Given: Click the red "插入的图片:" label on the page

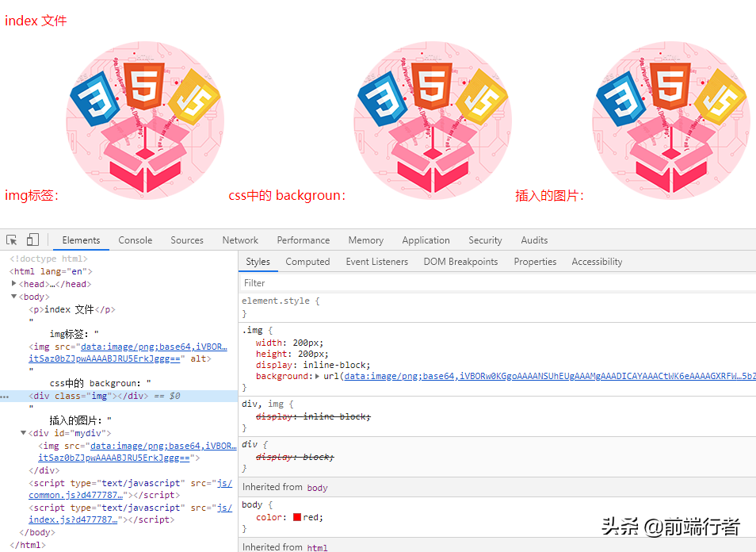Looking at the screenshot, I should (550, 195).
